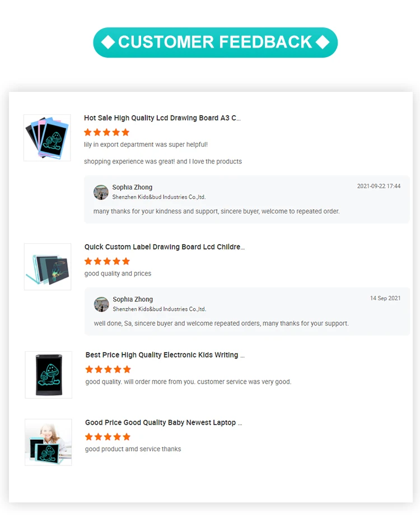
Task: Click Shenzhen Kids&bud Industries in first reply
Action: (159, 197)
